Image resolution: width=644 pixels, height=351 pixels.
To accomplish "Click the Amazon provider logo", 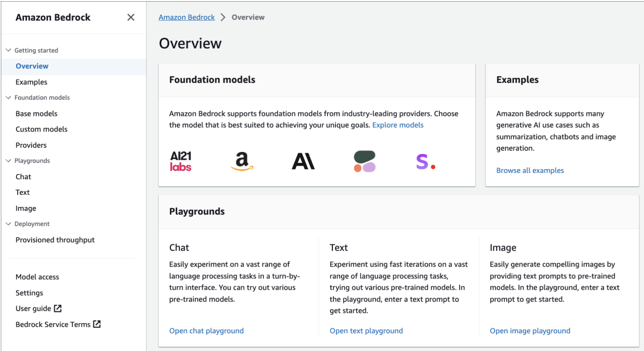I will coord(242,161).
